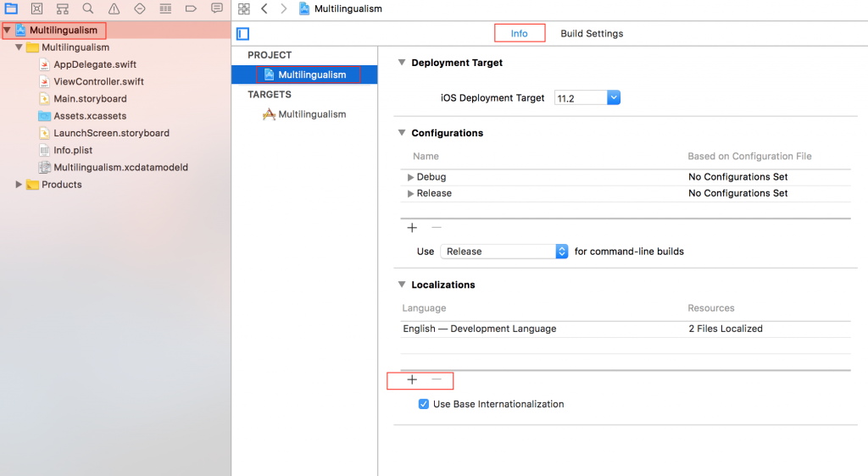Select the Multilingualism yellow group folder
Viewport: 868px width, 476px height.
tap(75, 47)
